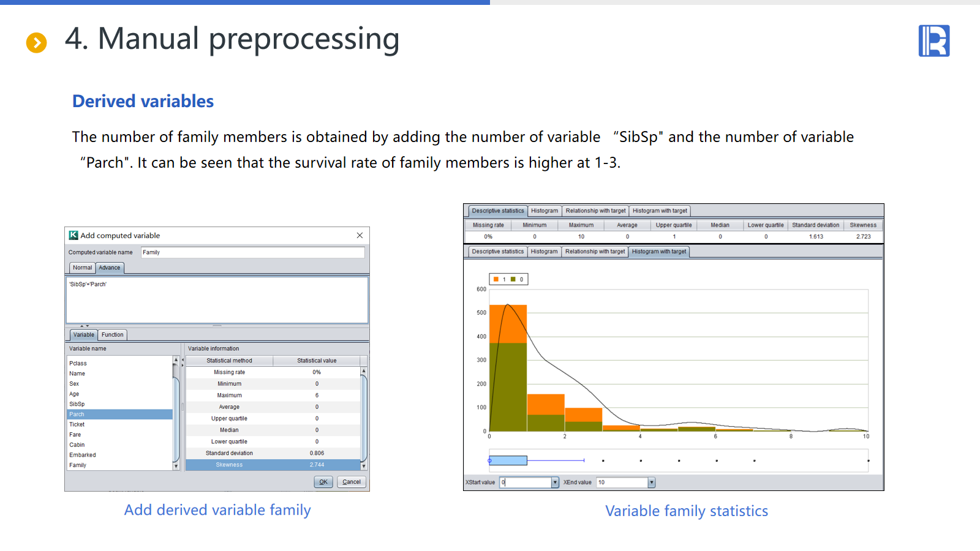Image resolution: width=980 pixels, height=551 pixels.
Task: Click the green K icon in dialog title
Action: tap(73, 235)
